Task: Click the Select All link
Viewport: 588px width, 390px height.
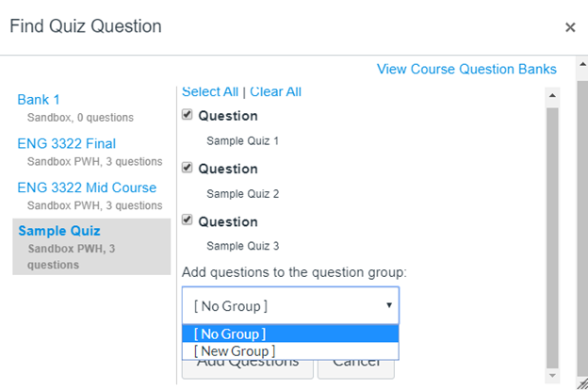Action: tap(210, 91)
